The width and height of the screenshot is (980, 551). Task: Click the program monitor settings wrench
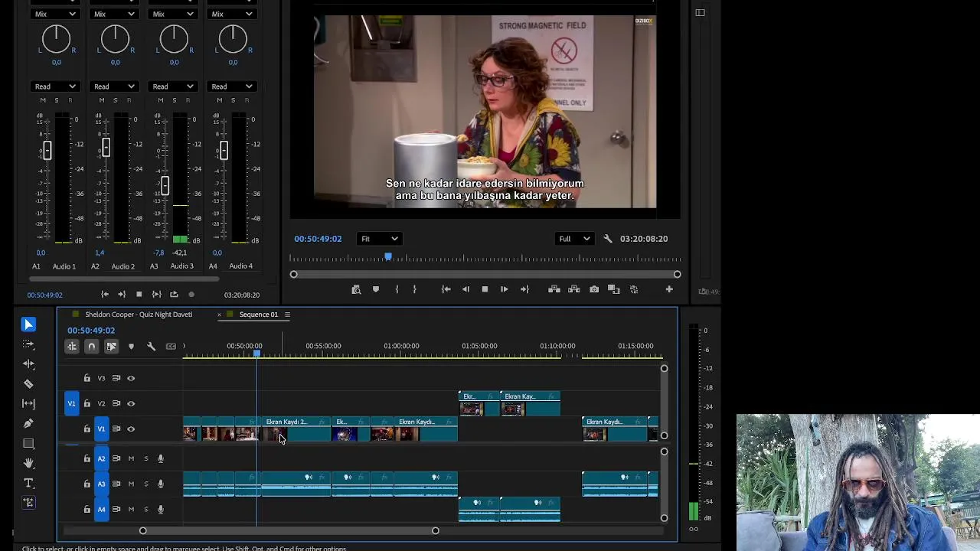tap(608, 239)
